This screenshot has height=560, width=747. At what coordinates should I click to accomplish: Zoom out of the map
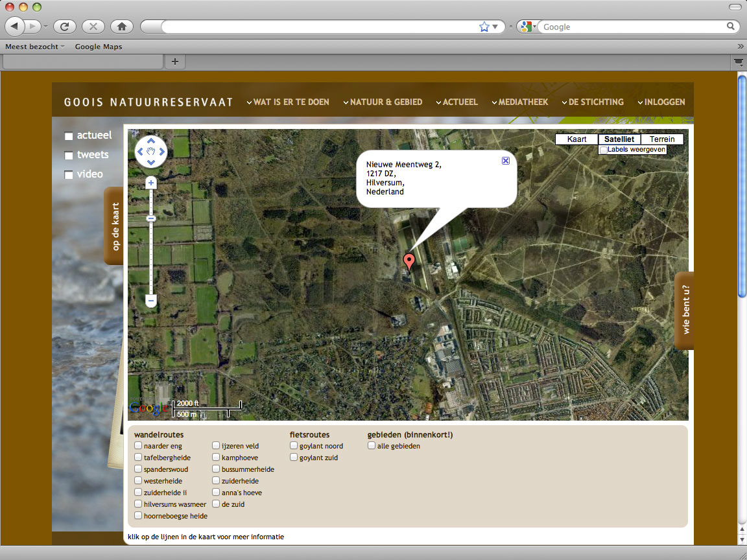tap(151, 301)
